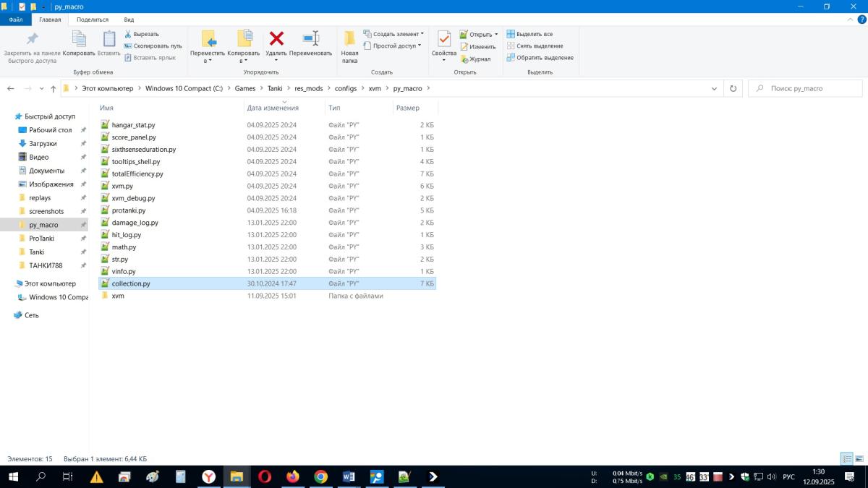Click the New folder (Новая папка) icon
The height and width of the screenshot is (488, 868).
coord(349,39)
